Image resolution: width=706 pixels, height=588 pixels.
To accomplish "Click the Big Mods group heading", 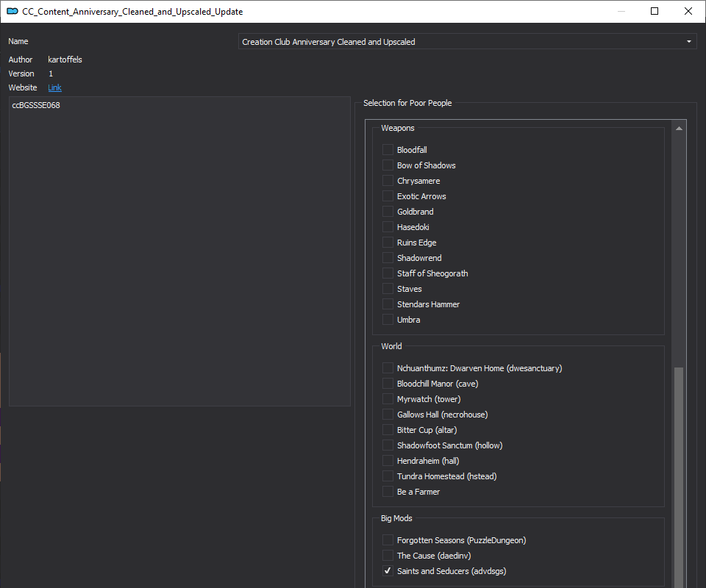I will [x=396, y=518].
